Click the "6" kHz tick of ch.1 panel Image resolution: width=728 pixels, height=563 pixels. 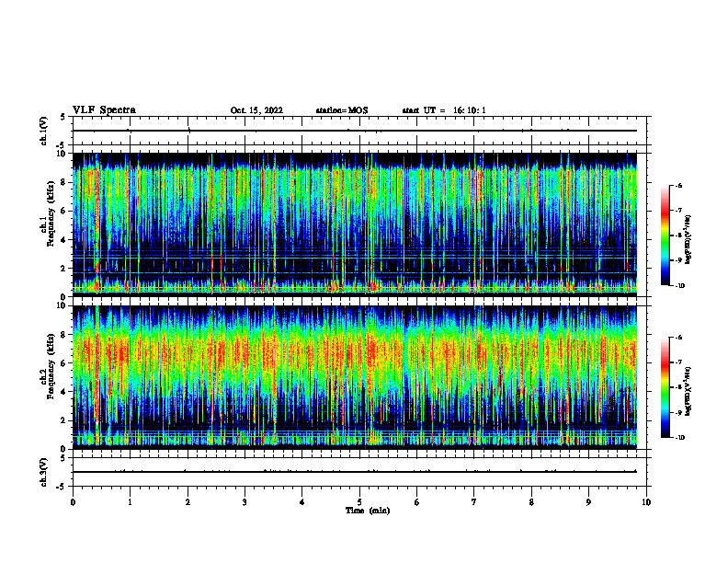(63, 211)
